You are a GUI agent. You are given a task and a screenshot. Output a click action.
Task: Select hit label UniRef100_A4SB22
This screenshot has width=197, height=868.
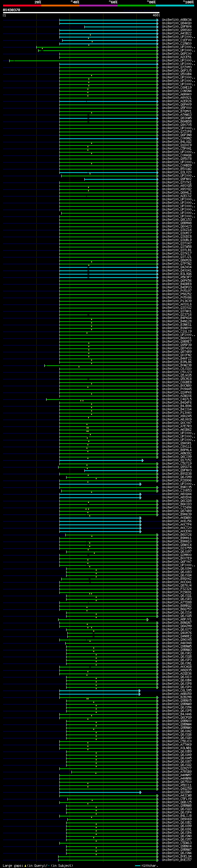click(x=177, y=33)
